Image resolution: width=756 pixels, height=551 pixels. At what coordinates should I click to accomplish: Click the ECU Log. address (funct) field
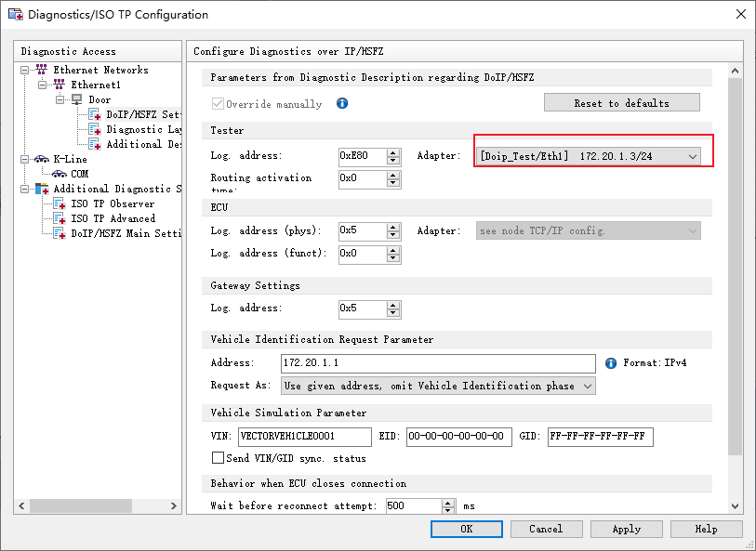pos(363,254)
